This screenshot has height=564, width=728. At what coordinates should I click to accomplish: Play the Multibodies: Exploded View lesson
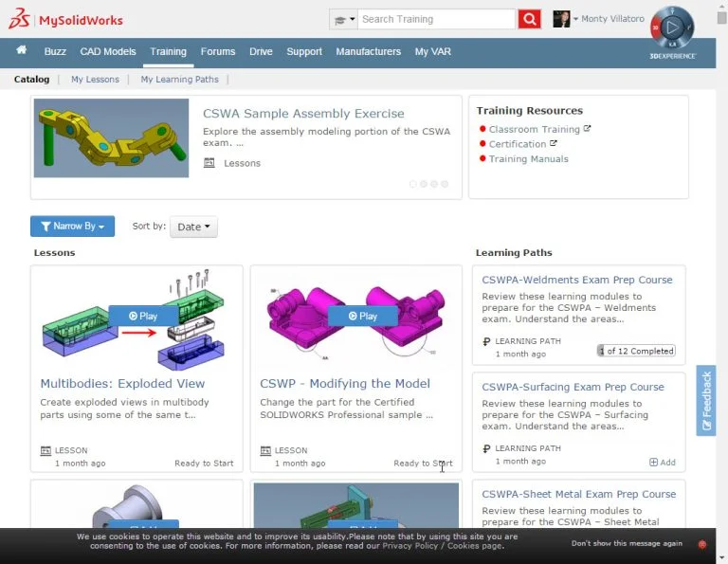point(142,316)
